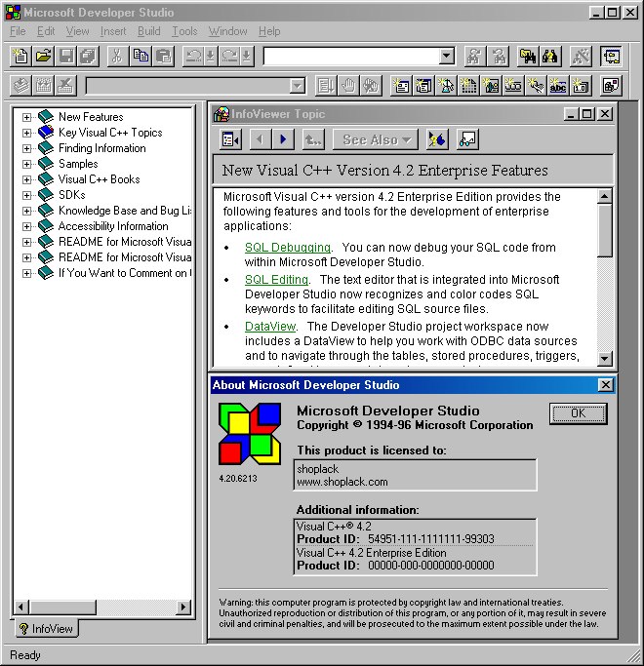This screenshot has width=644, height=666.
Task: Click the Go Back arrow in InfoViewer
Action: click(x=261, y=139)
